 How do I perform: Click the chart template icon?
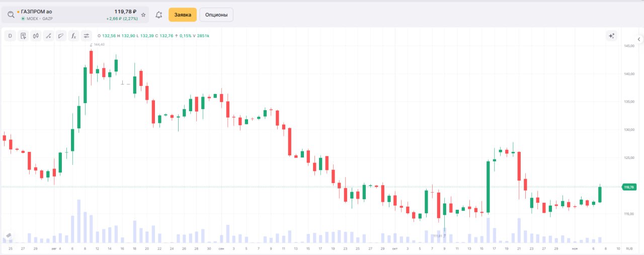23,36
